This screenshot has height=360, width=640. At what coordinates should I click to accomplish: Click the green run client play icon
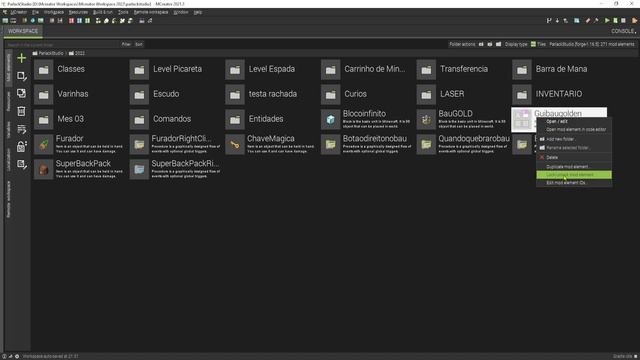click(607, 20)
